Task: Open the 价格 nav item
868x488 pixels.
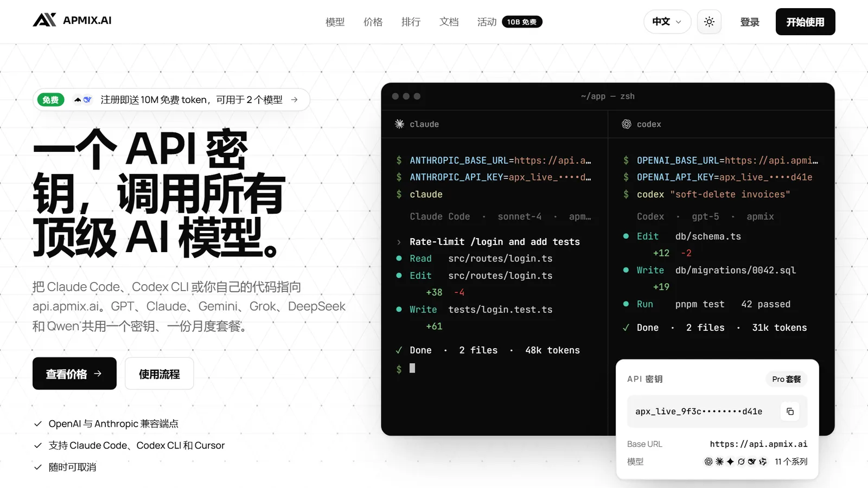Action: tap(373, 22)
